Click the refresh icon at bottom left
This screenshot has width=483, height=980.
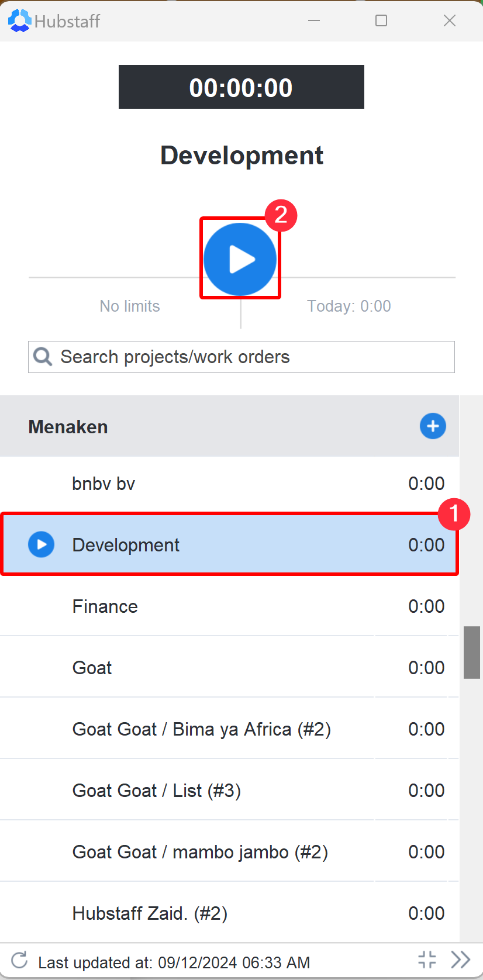pos(19,960)
